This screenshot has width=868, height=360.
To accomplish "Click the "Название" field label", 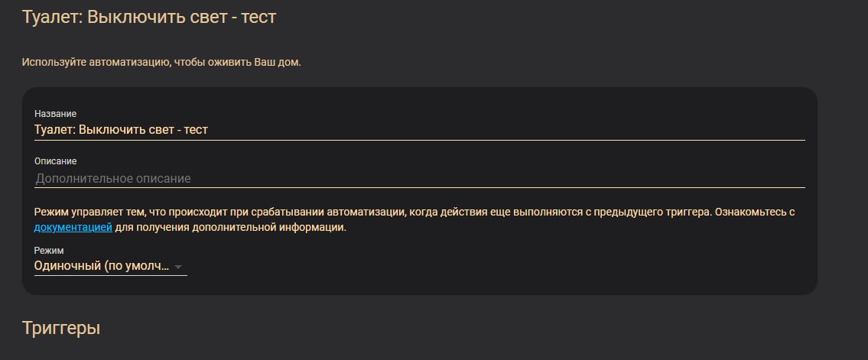I will 55,114.
